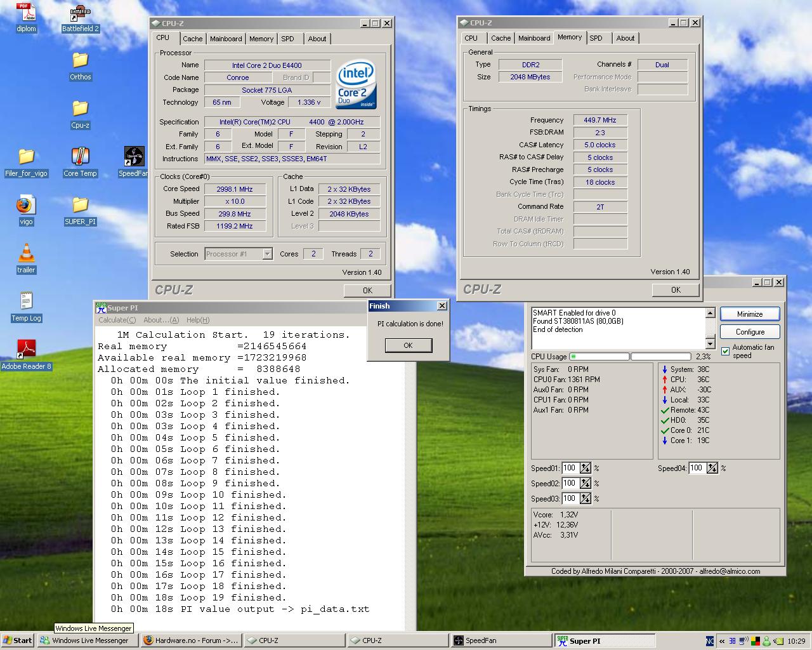The image size is (812, 650).
Task: Open the Start menu
Action: (x=18, y=640)
